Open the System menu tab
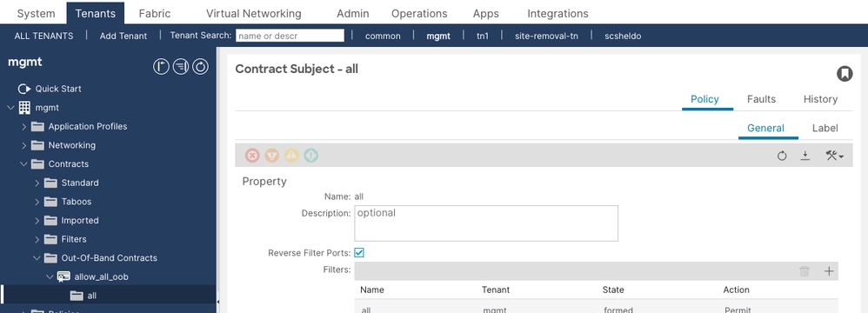 tap(36, 13)
